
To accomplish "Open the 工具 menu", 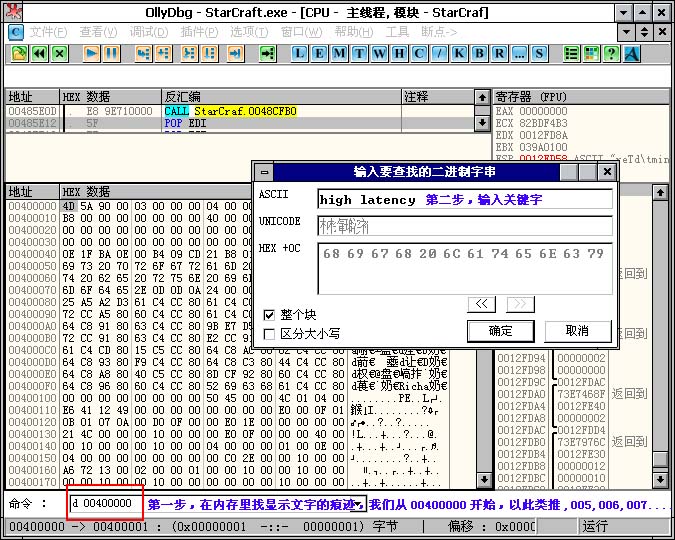I will pos(397,32).
